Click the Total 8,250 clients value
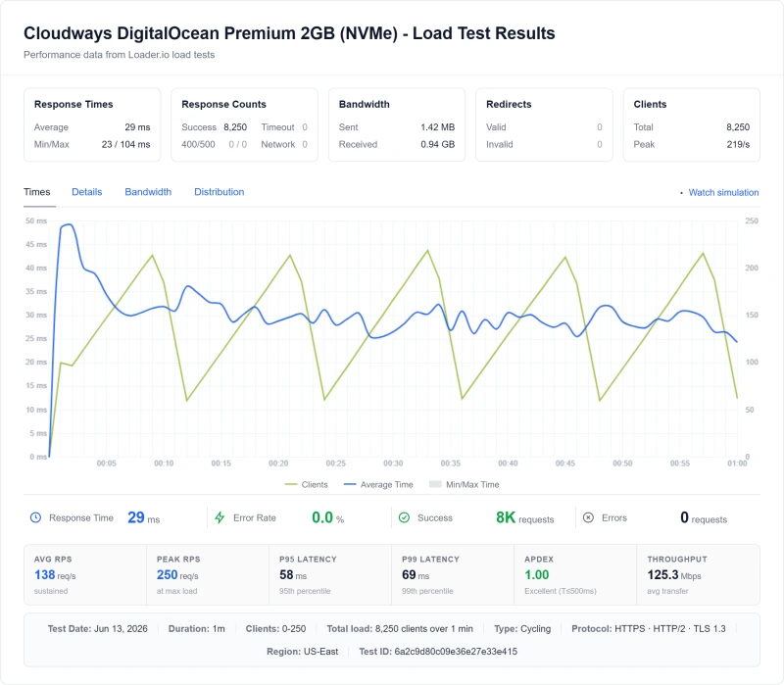 (738, 127)
